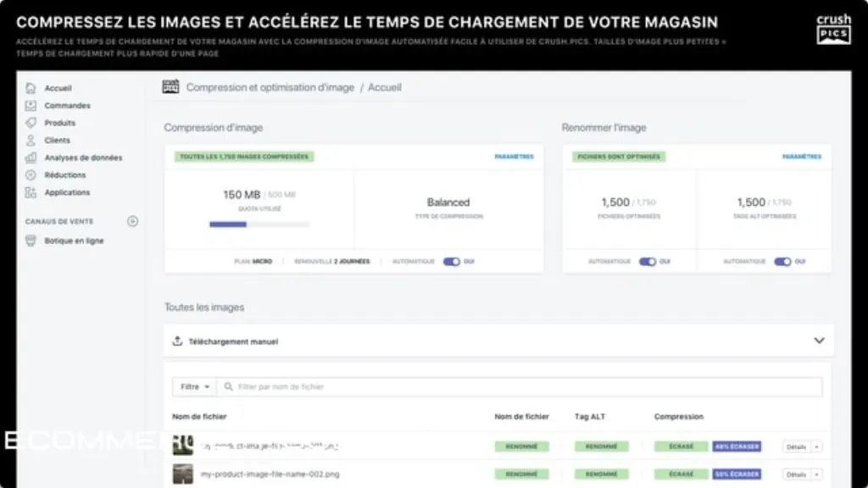Click the Botique en ligne store icon
This screenshot has height=488, width=868.
point(31,241)
